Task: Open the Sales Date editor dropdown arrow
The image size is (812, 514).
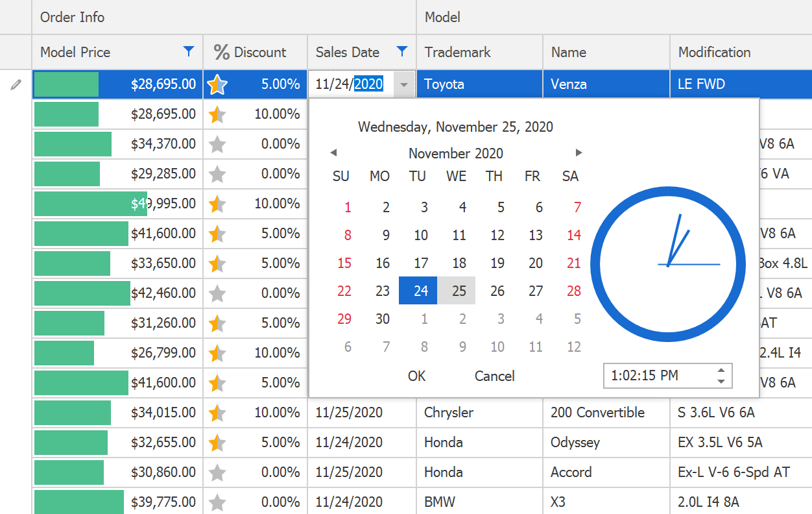Action: coord(405,84)
